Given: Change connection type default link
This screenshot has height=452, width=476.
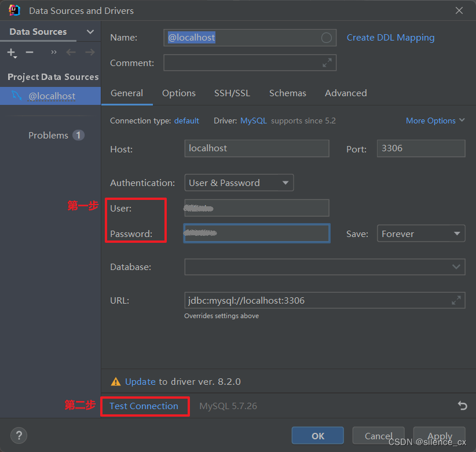Looking at the screenshot, I should pyautogui.click(x=186, y=121).
